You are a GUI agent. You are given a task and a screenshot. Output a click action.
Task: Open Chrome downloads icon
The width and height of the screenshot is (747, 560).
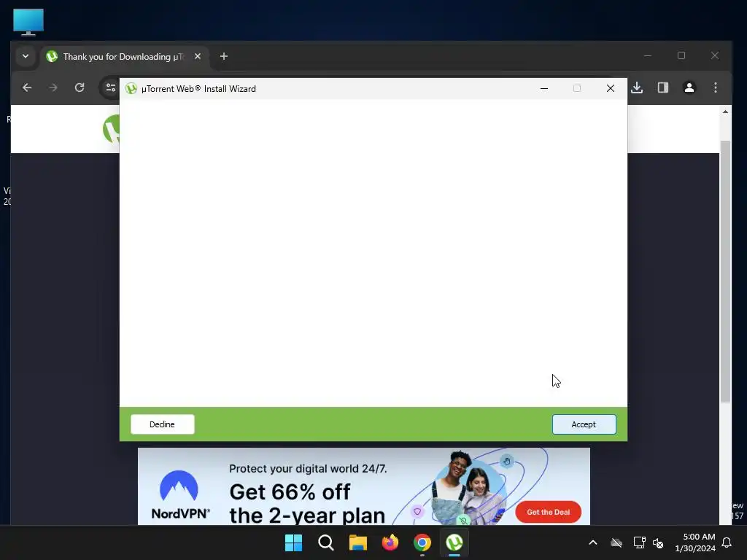637,87
